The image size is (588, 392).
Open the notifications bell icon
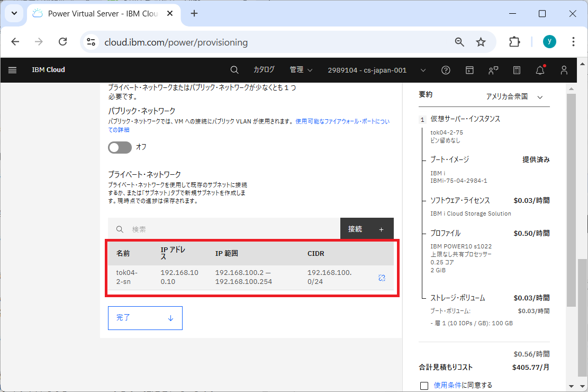pyautogui.click(x=540, y=70)
